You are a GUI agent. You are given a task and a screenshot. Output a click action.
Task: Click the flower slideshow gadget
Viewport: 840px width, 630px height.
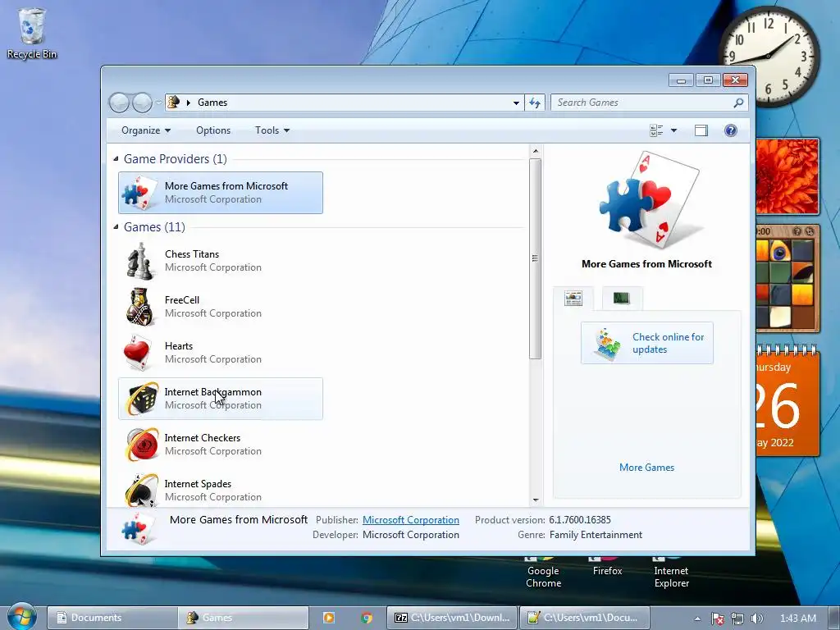pyautogui.click(x=787, y=176)
